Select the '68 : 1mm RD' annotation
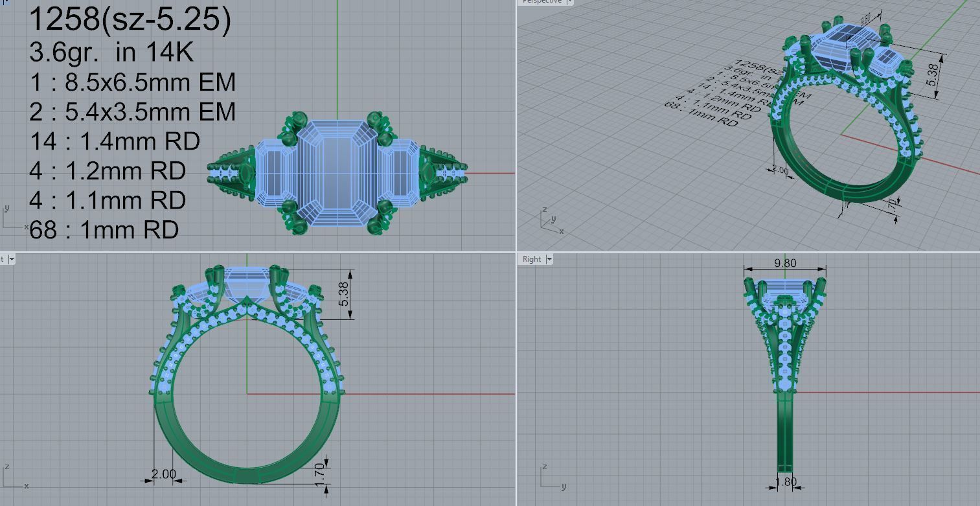 (104, 229)
